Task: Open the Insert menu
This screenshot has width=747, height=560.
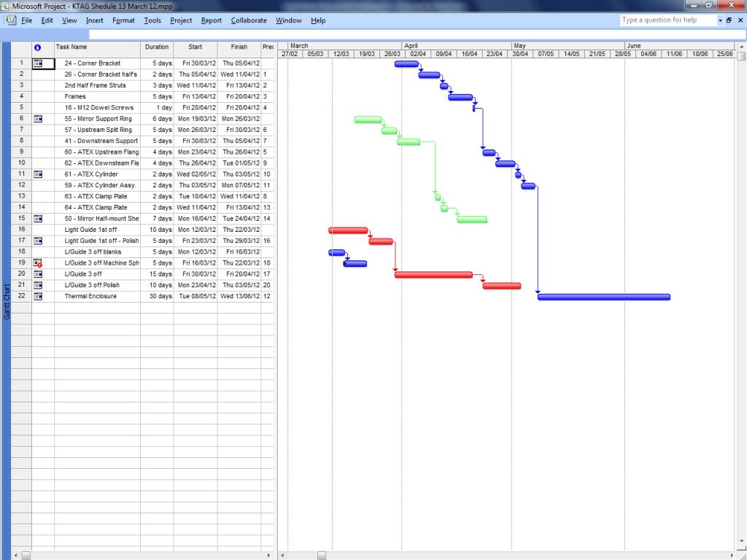Action: coord(94,20)
